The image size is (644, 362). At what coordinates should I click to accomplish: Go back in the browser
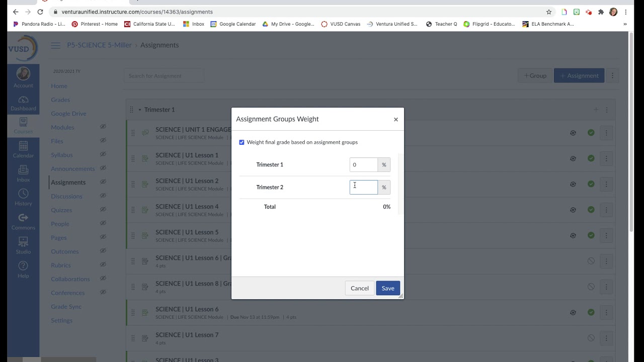[x=16, y=12]
